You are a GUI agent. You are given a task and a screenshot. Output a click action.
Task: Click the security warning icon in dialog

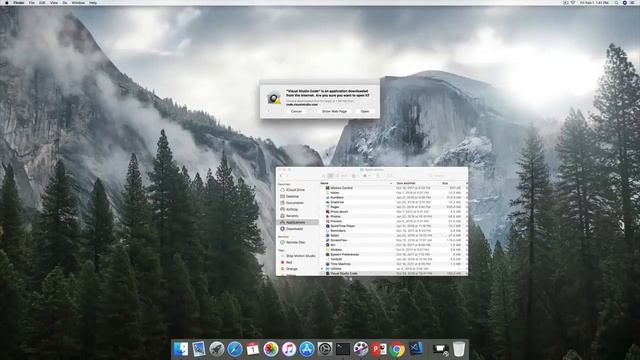point(274,98)
